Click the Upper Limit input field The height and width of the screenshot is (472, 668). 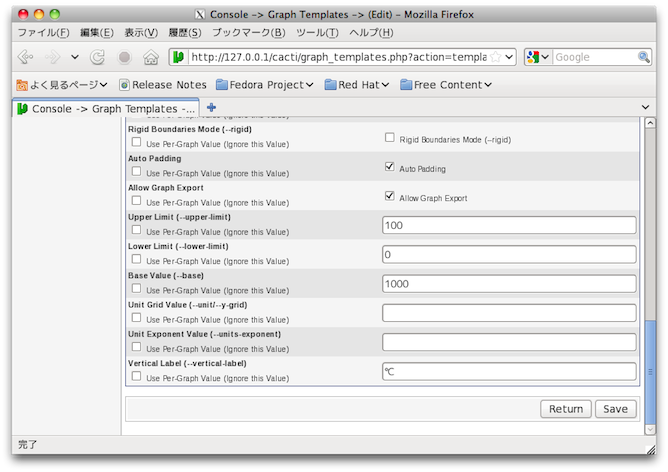click(x=509, y=226)
